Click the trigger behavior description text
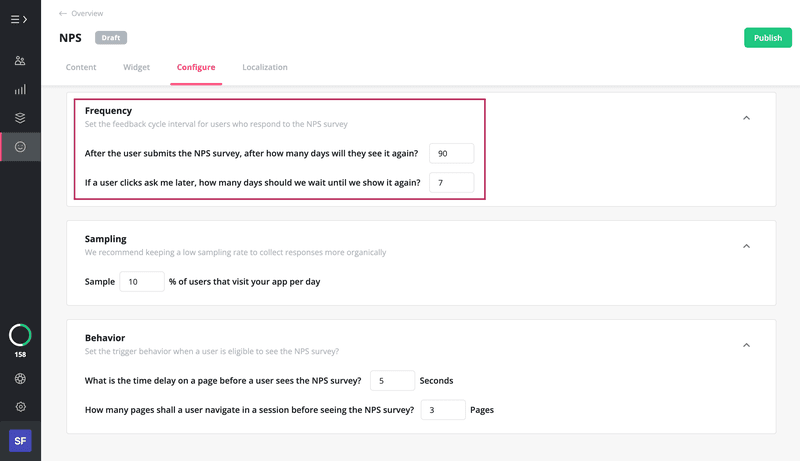 (x=212, y=351)
